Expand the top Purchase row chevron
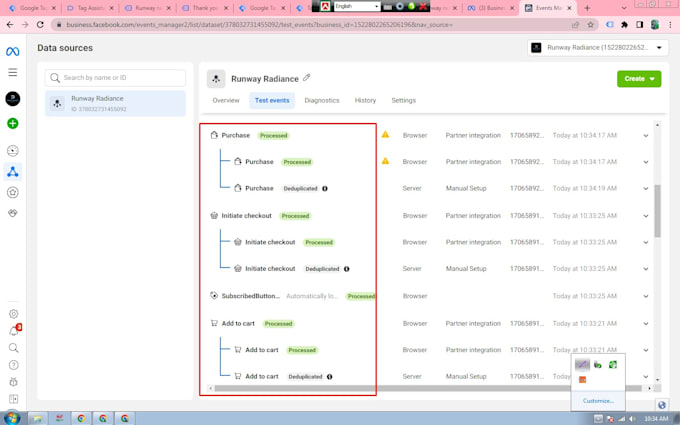Image resolution: width=680 pixels, height=425 pixels. (645, 136)
